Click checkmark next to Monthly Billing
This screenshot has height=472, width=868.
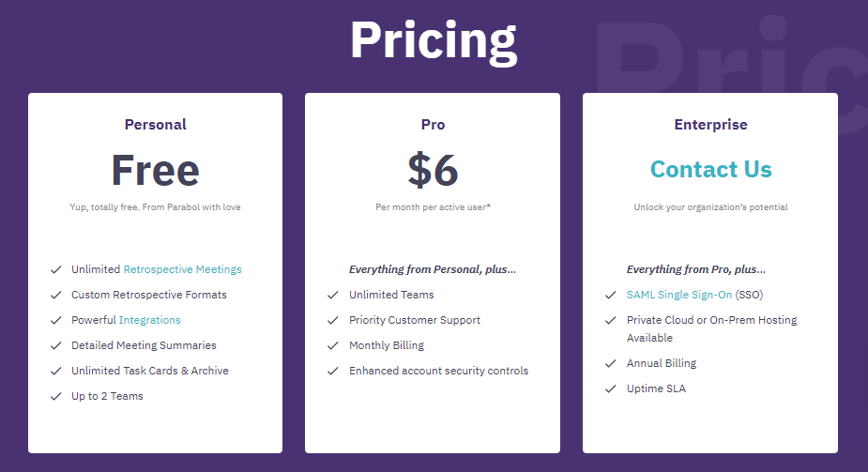pos(333,345)
